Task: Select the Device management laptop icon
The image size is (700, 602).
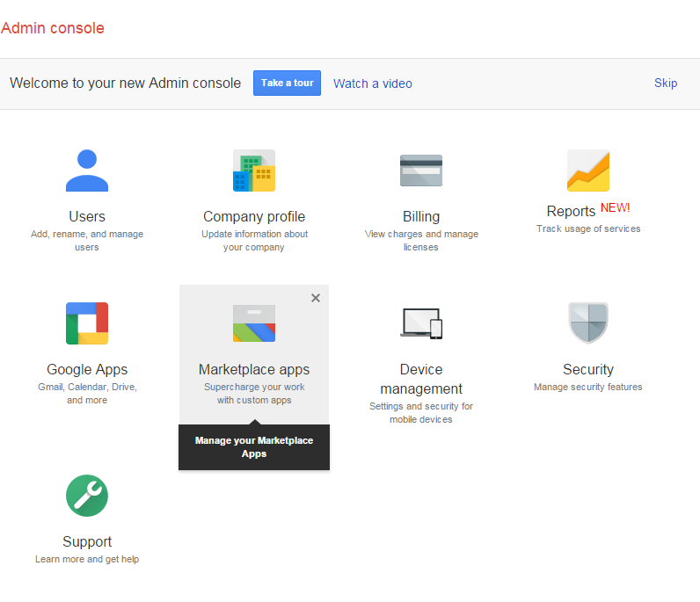Action: click(421, 323)
